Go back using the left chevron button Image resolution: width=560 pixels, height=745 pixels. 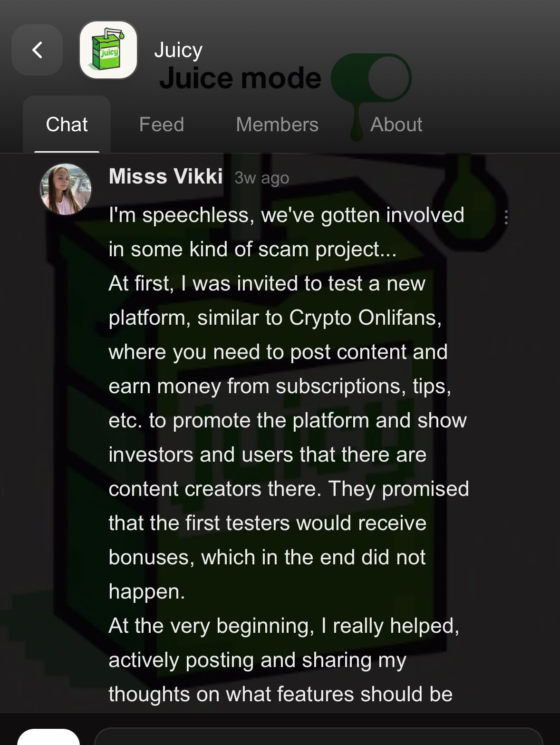point(37,50)
